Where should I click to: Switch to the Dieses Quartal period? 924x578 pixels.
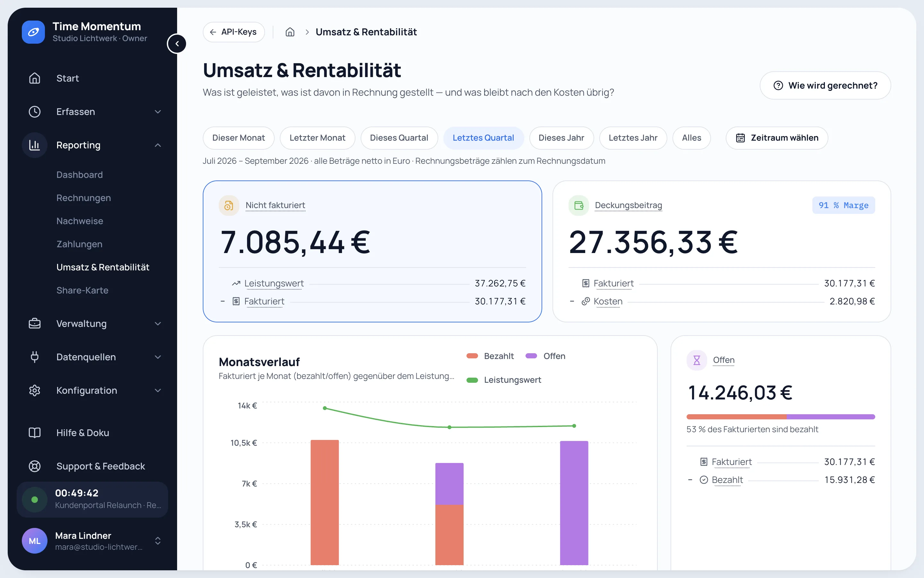pos(399,138)
